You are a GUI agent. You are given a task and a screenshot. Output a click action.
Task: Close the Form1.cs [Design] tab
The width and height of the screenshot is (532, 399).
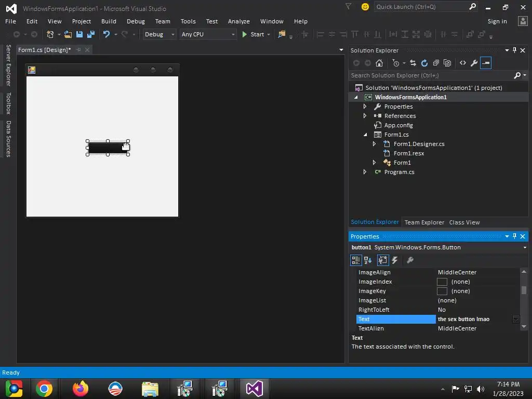(87, 50)
